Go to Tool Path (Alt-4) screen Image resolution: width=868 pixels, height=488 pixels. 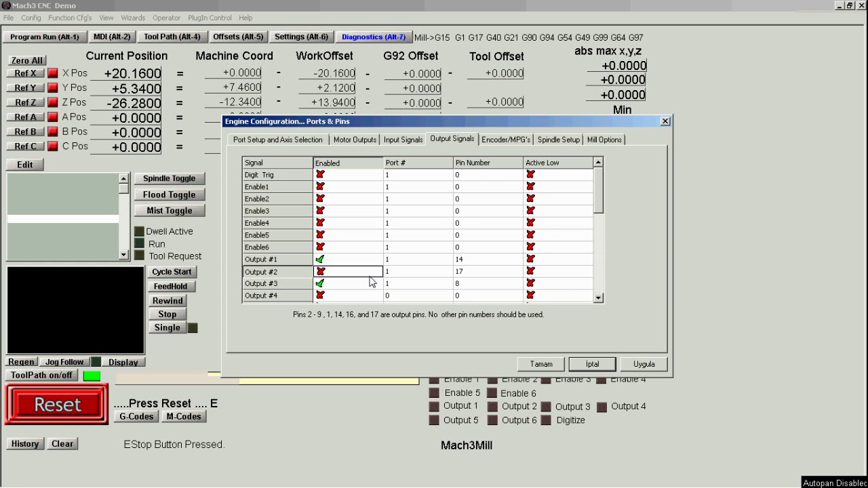(x=172, y=37)
